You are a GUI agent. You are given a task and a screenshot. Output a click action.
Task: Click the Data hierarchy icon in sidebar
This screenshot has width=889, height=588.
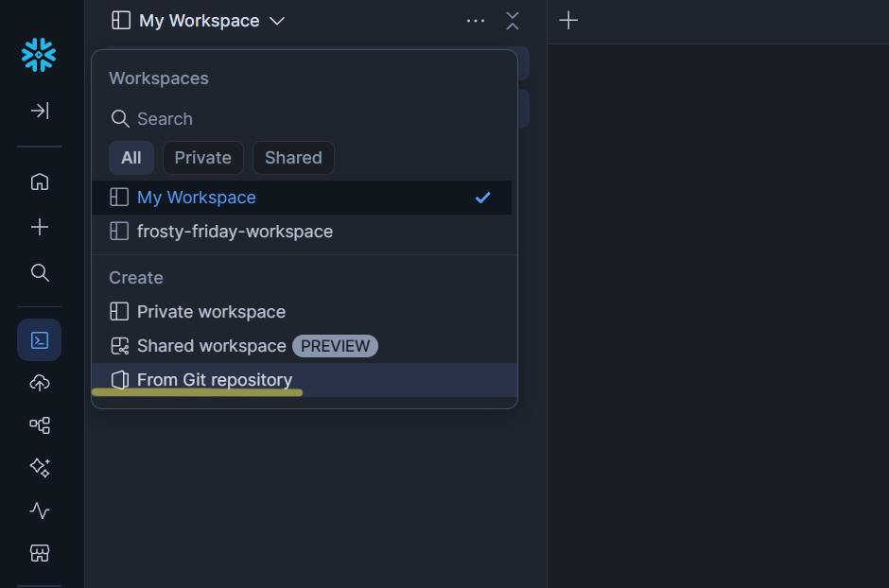click(39, 425)
